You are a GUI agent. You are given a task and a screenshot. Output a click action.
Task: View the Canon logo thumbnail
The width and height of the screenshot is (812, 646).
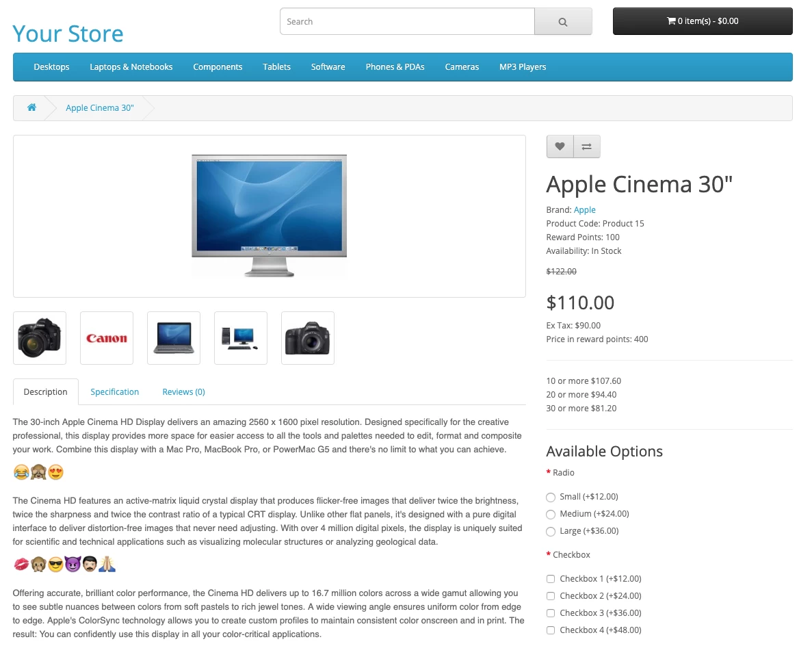[x=107, y=338]
